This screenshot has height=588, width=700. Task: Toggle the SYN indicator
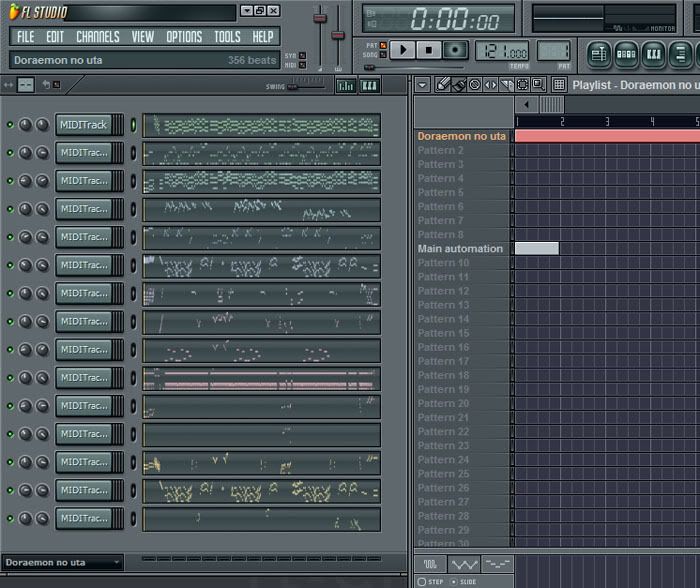coord(302,55)
